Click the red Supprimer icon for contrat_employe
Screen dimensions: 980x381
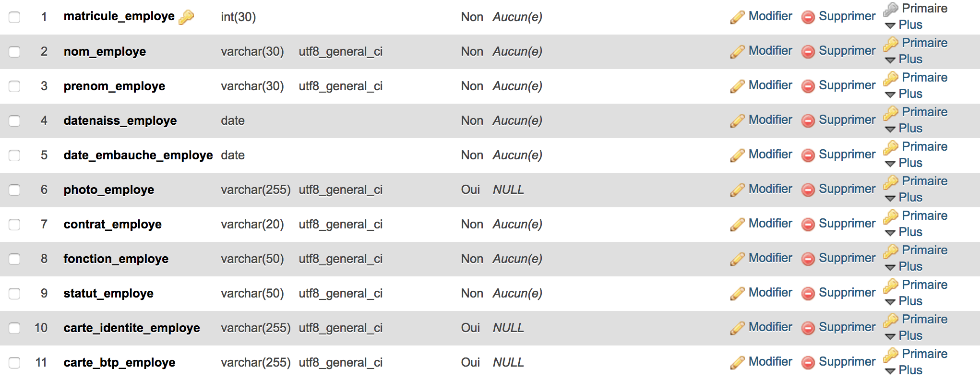click(x=808, y=225)
